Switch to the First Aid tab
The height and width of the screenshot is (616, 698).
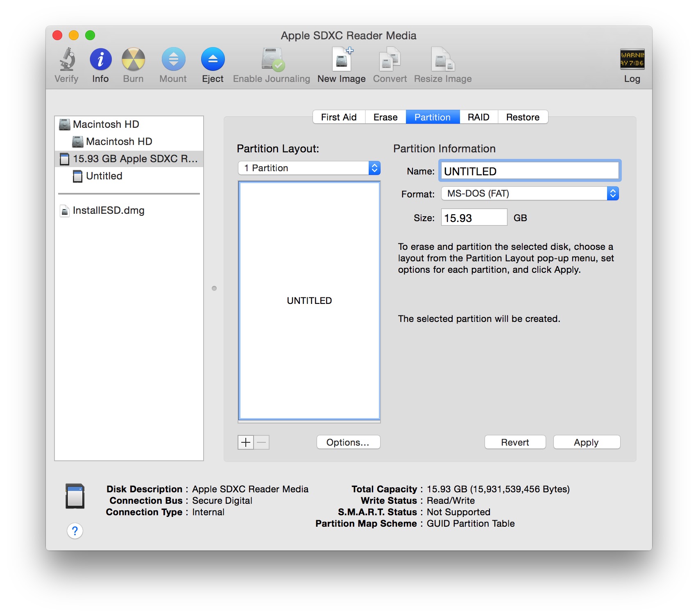coord(339,117)
